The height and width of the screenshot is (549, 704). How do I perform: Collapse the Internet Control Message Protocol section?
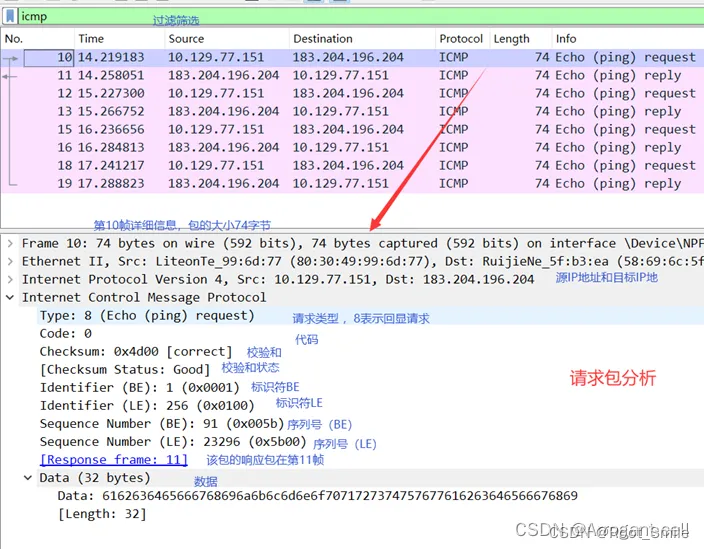pos(10,297)
